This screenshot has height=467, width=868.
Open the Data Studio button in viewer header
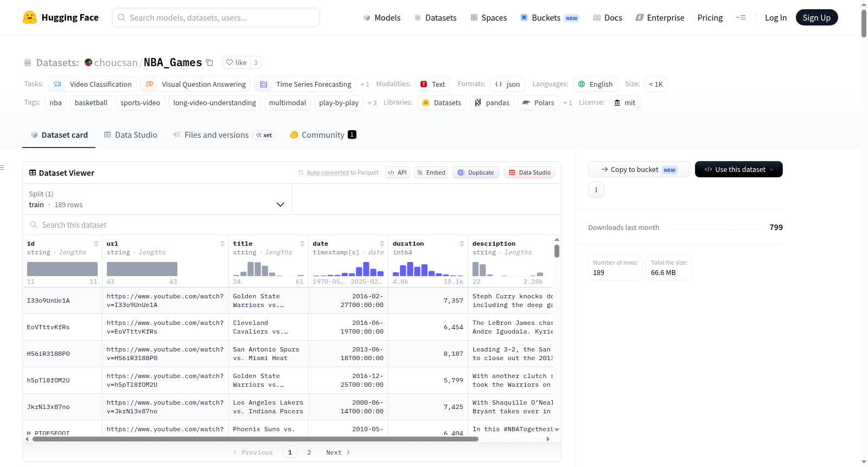pyautogui.click(x=529, y=172)
